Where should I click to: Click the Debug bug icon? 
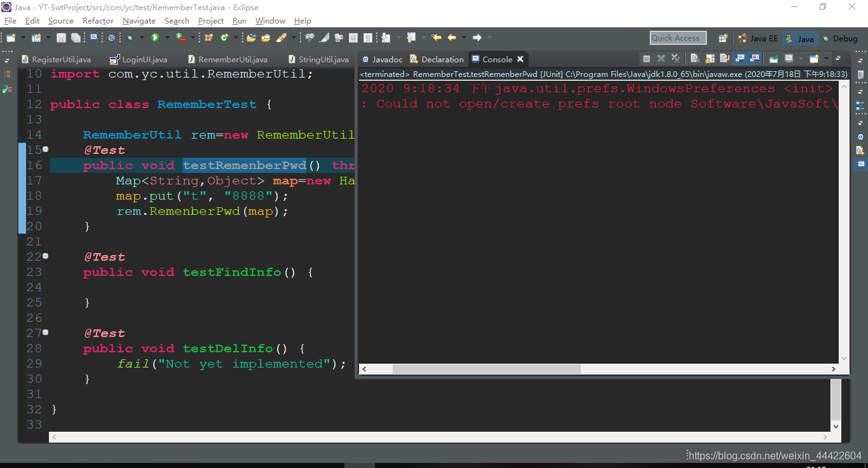[130, 38]
